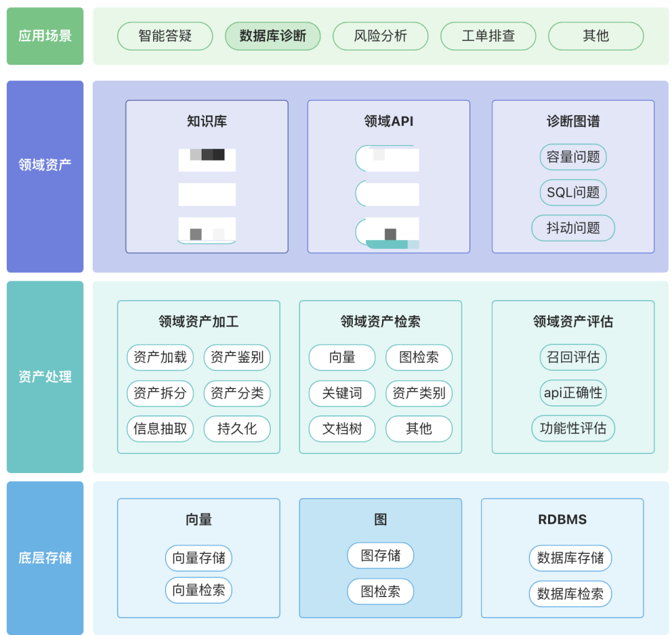Open the 资产鉴别 processing item
The image size is (672, 635).
click(237, 357)
